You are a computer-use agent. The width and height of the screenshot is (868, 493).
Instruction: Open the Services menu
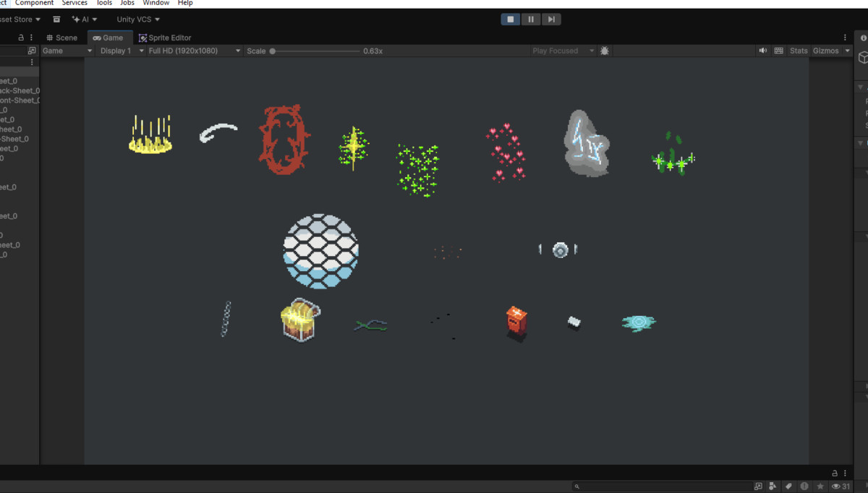75,3
